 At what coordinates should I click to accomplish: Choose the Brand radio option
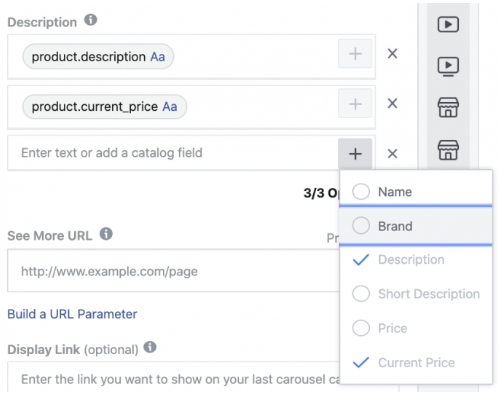(361, 226)
